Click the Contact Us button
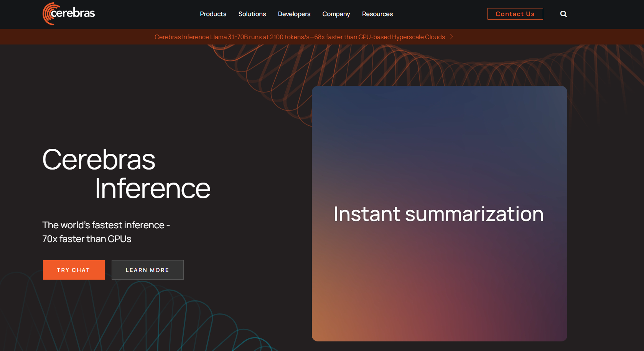Image resolution: width=644 pixels, height=351 pixels. click(515, 14)
